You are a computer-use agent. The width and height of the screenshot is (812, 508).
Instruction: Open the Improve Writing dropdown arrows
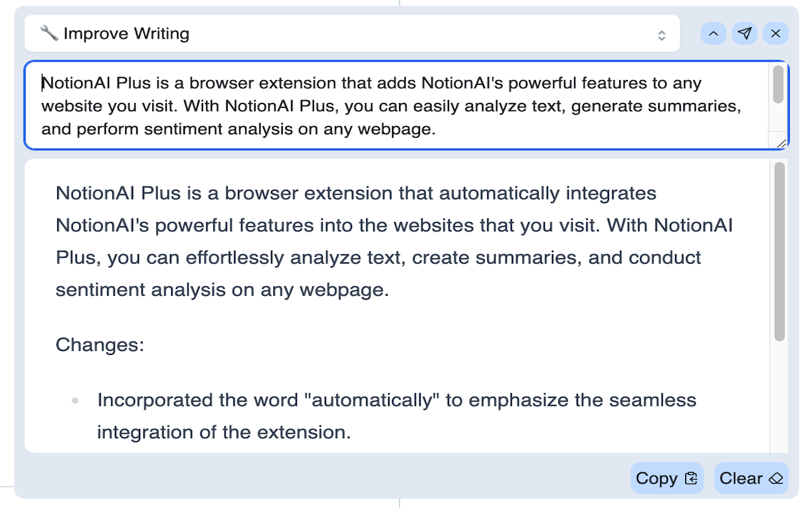tap(662, 35)
